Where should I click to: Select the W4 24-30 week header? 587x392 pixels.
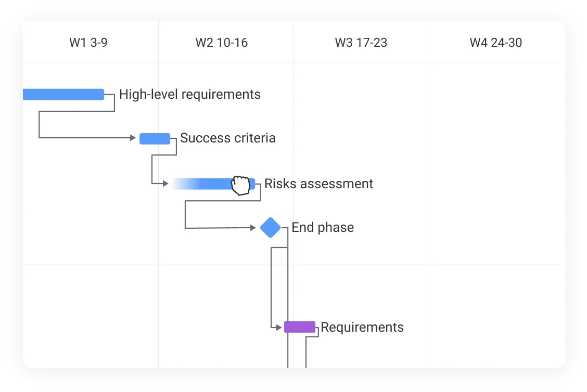click(x=496, y=43)
